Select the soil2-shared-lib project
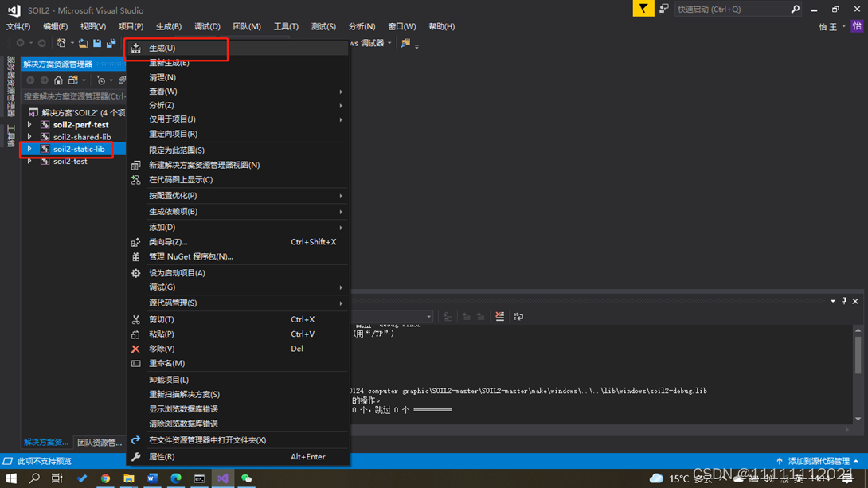This screenshot has height=488, width=868. pyautogui.click(x=80, y=136)
